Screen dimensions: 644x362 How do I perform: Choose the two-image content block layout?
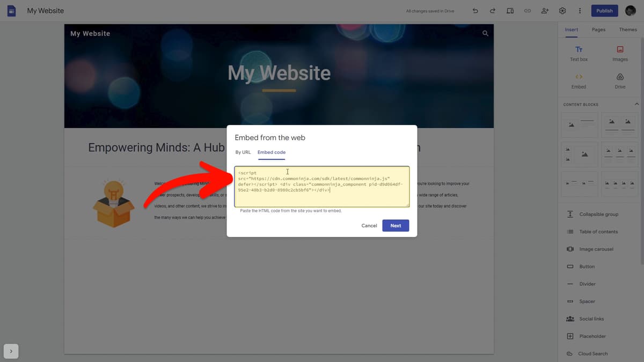(620, 124)
